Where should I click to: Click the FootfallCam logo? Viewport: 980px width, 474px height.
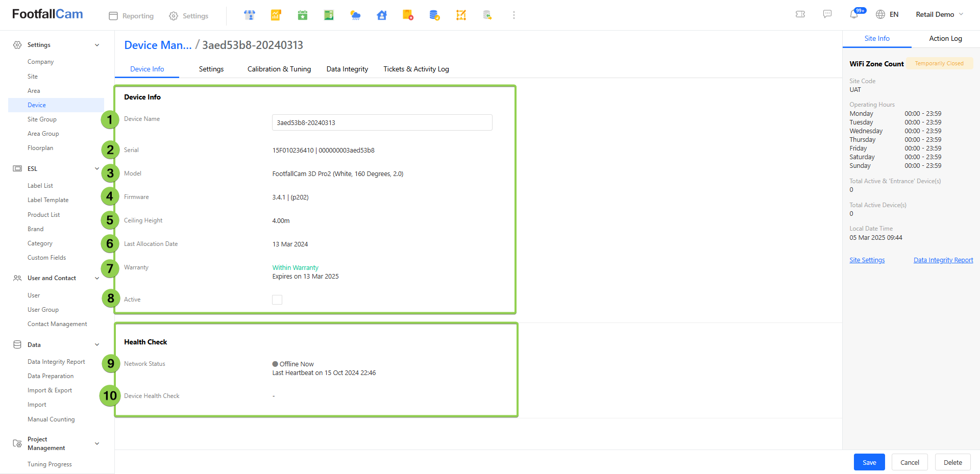[47, 14]
